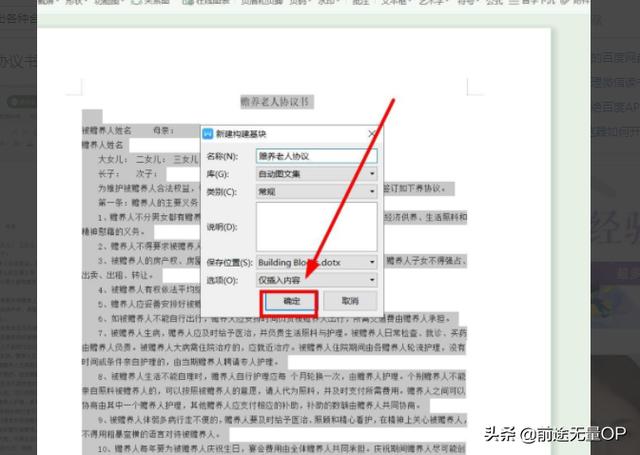Close the 新建构建基块 dialog with X
The height and width of the screenshot is (455, 640).
(x=372, y=134)
